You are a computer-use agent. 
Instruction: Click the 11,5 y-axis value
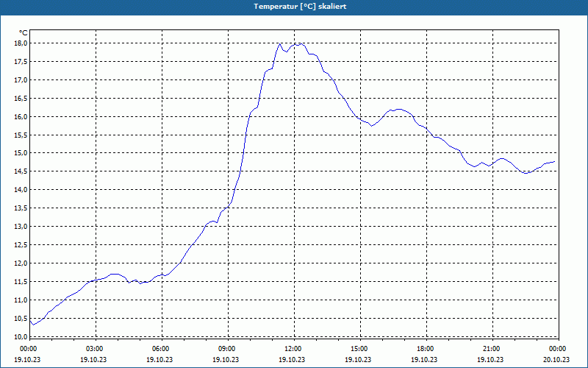click(x=21, y=282)
